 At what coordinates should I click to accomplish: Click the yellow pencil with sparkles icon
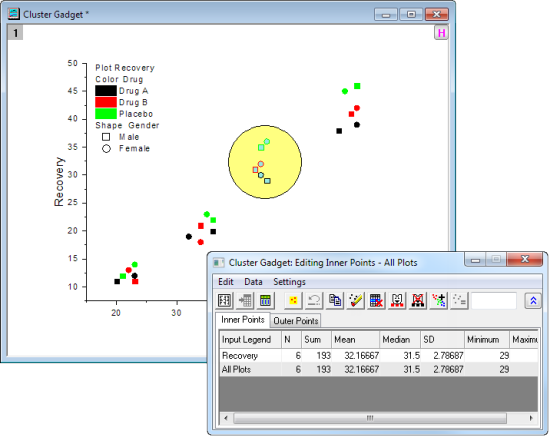click(x=355, y=301)
